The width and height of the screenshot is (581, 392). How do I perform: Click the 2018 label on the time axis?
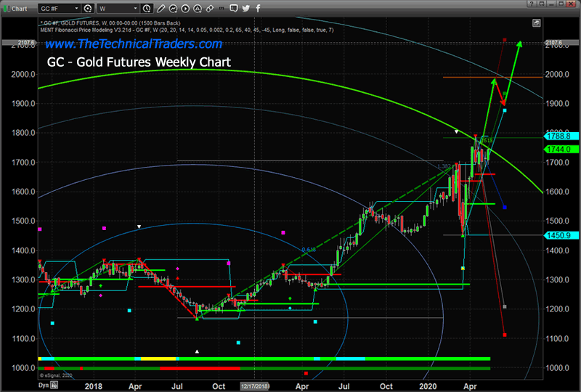point(94,386)
